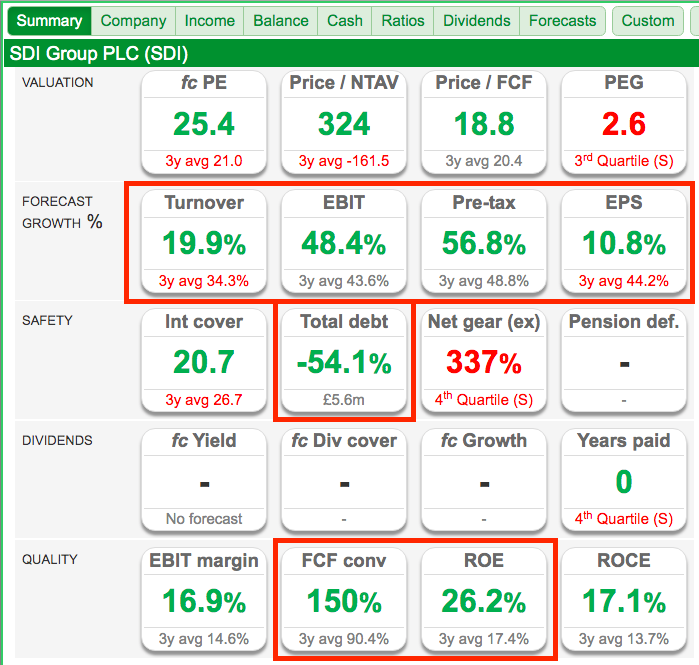
Task: Select the fc Div cover card
Action: 344,480
